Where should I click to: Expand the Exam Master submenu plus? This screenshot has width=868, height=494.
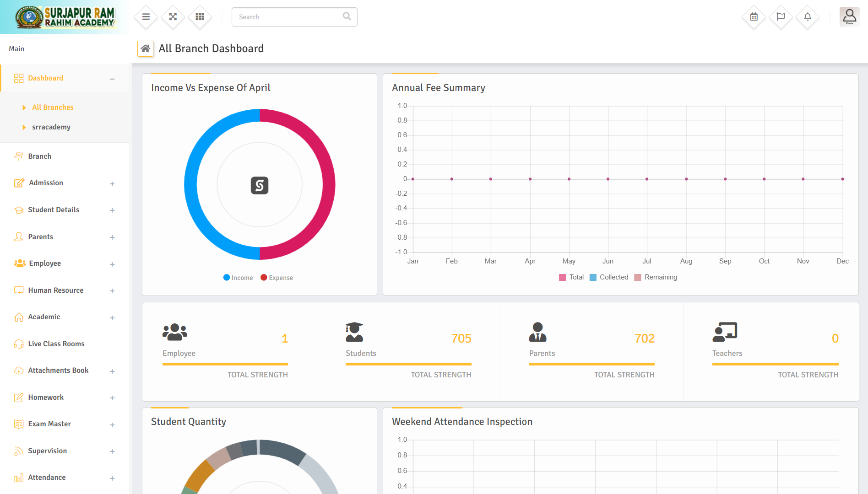pos(112,425)
